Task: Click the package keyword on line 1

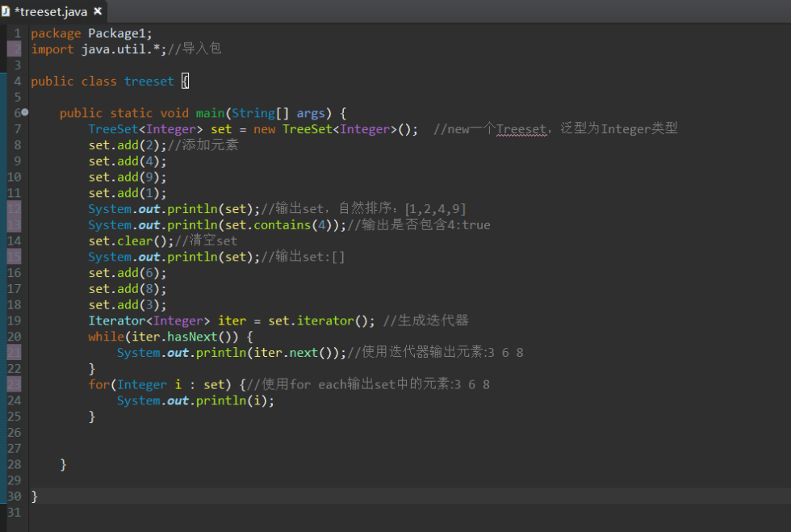Action: tap(56, 34)
